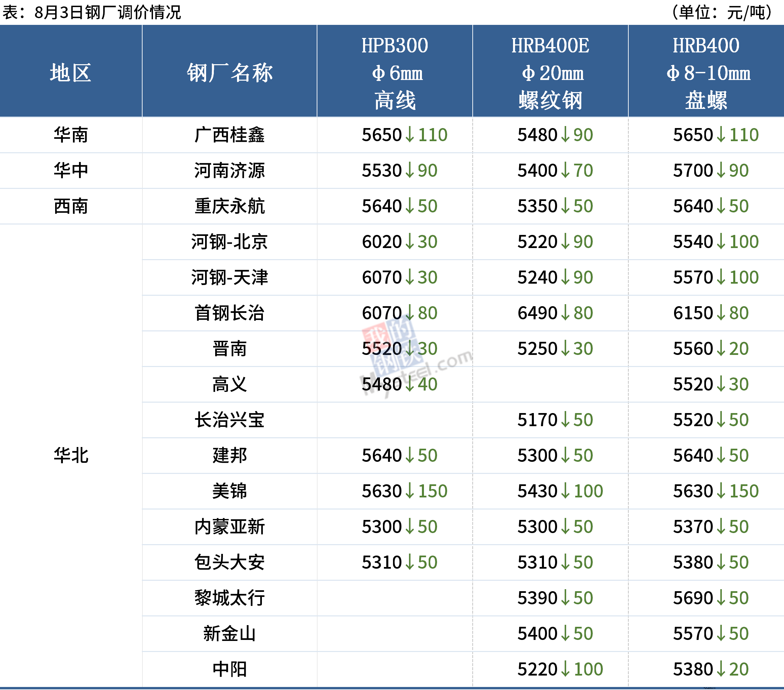Screen dimensions: 784x690
Task: Click 建邦 rebar price 5300↓50
Action: [555, 455]
